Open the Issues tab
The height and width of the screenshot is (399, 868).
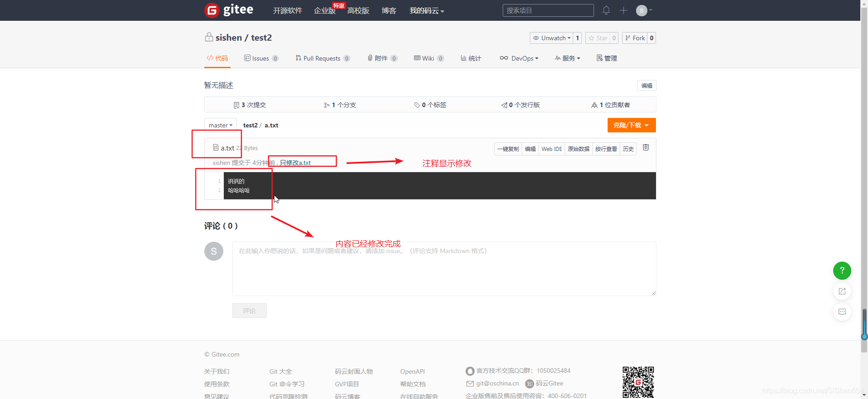pos(261,58)
